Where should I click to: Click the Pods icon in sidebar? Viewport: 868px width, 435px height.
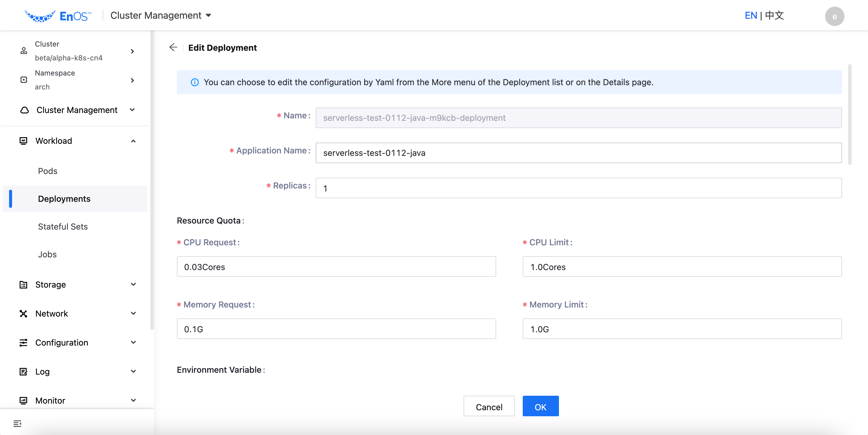(48, 170)
